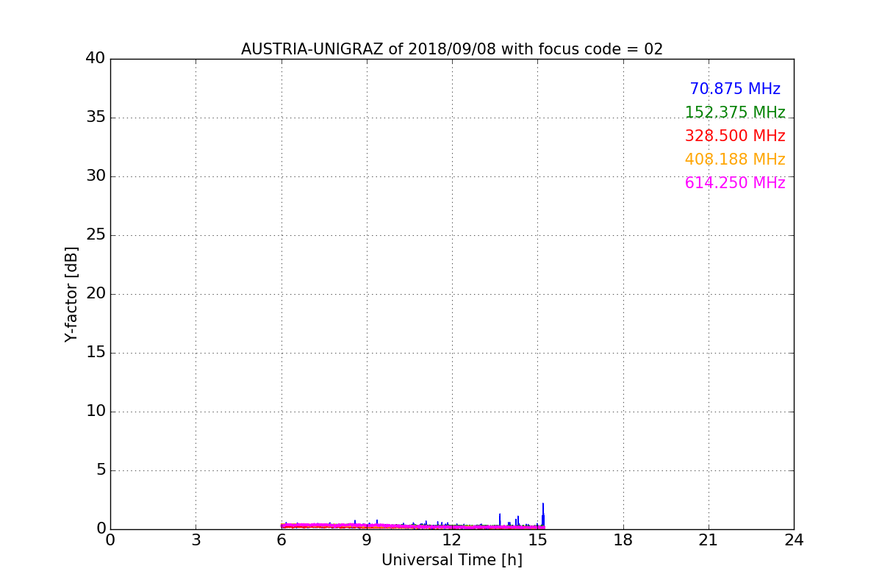Click the Y-factor [dB] axis label
This screenshot has height=588, width=882.
(71, 294)
